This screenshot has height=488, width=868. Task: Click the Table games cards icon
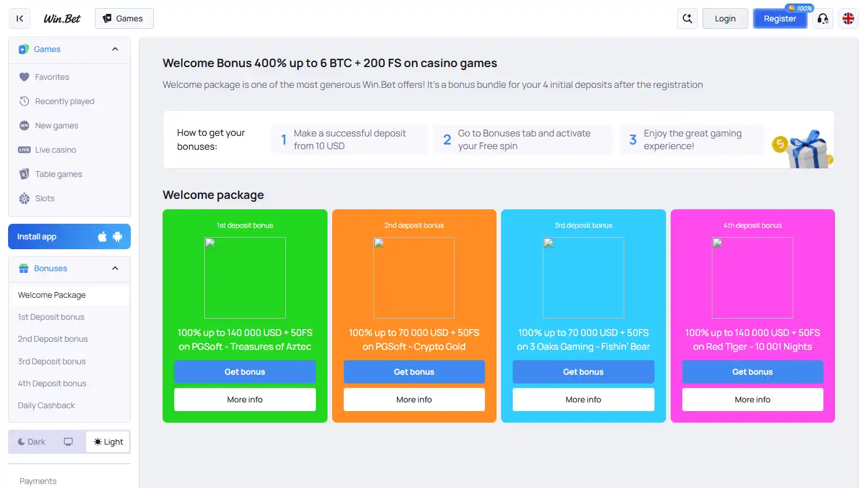pyautogui.click(x=24, y=174)
